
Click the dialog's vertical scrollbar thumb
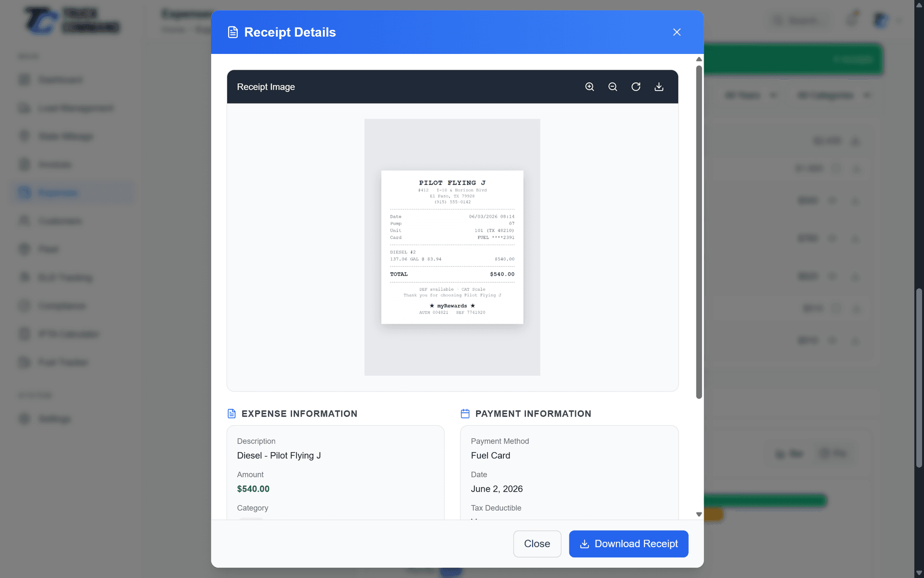click(x=699, y=232)
